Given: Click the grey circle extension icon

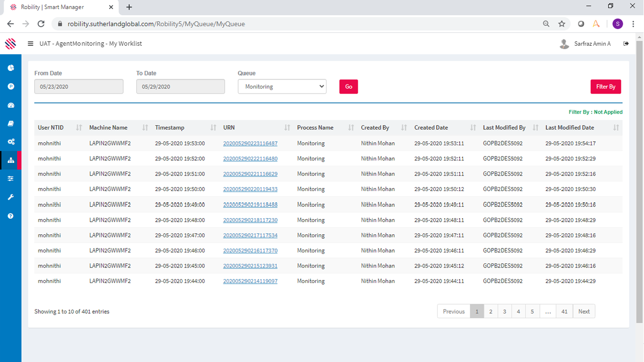Looking at the screenshot, I should (x=581, y=24).
